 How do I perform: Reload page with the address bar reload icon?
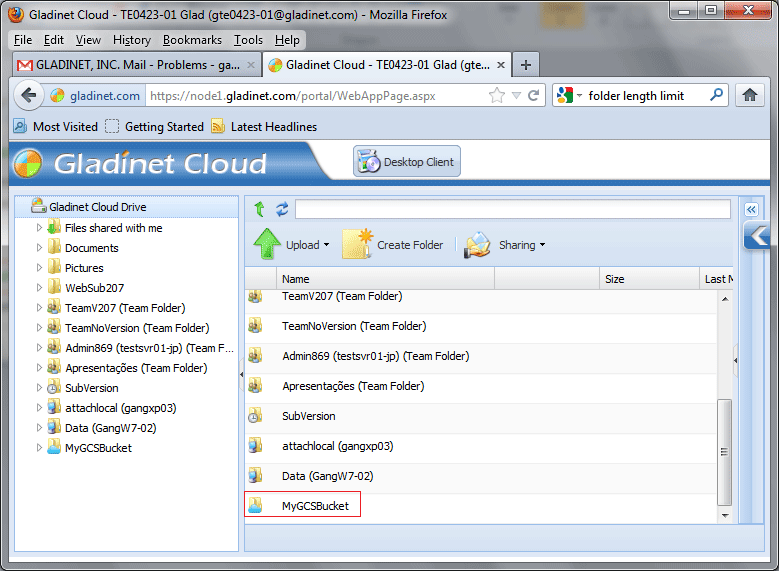pyautogui.click(x=534, y=95)
